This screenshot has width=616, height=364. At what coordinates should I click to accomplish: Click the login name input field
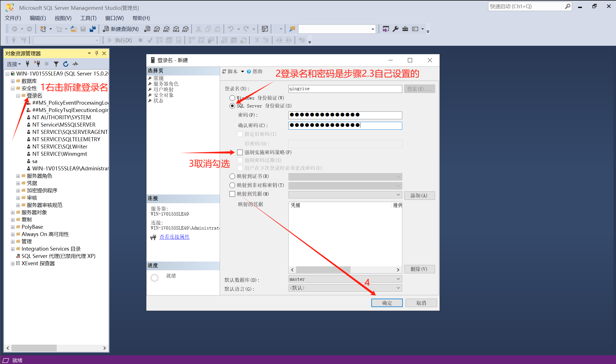tap(345, 89)
